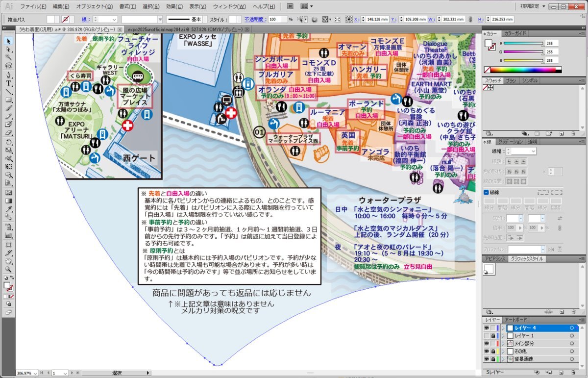Expand the レイヤー 4 layer contents

[502, 328]
